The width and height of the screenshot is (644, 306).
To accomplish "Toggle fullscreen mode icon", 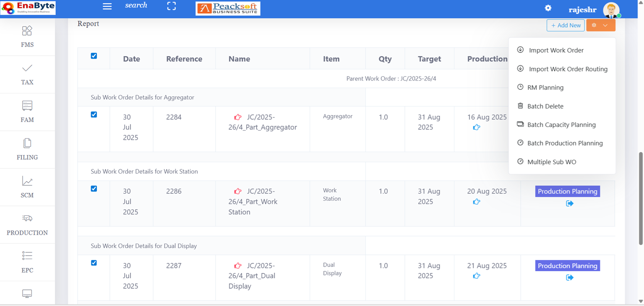I will pos(171,6).
